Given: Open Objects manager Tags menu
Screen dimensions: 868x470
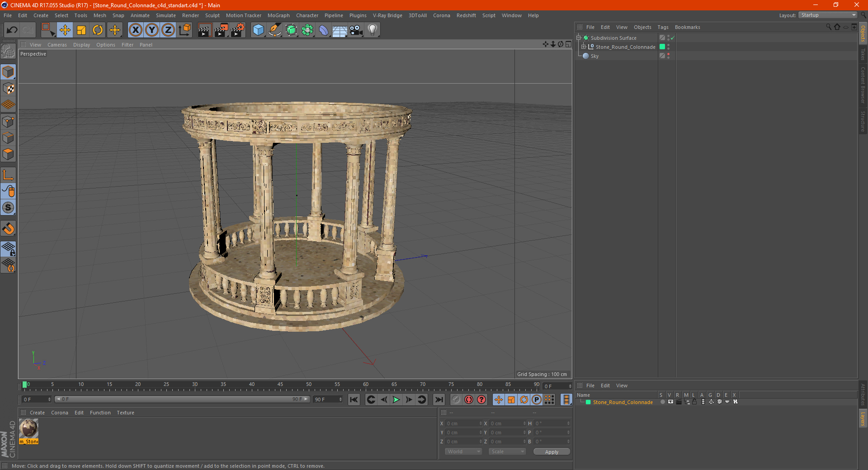Looking at the screenshot, I should tap(663, 27).
